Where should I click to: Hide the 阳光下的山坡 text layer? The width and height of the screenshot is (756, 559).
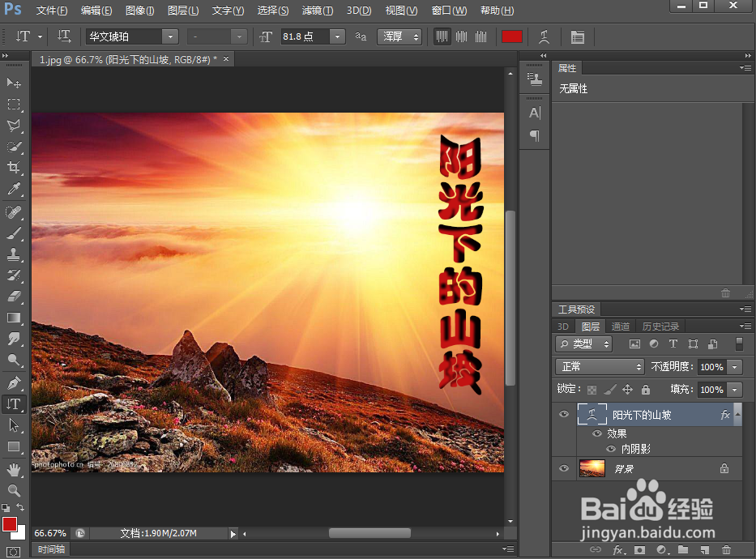coord(563,414)
